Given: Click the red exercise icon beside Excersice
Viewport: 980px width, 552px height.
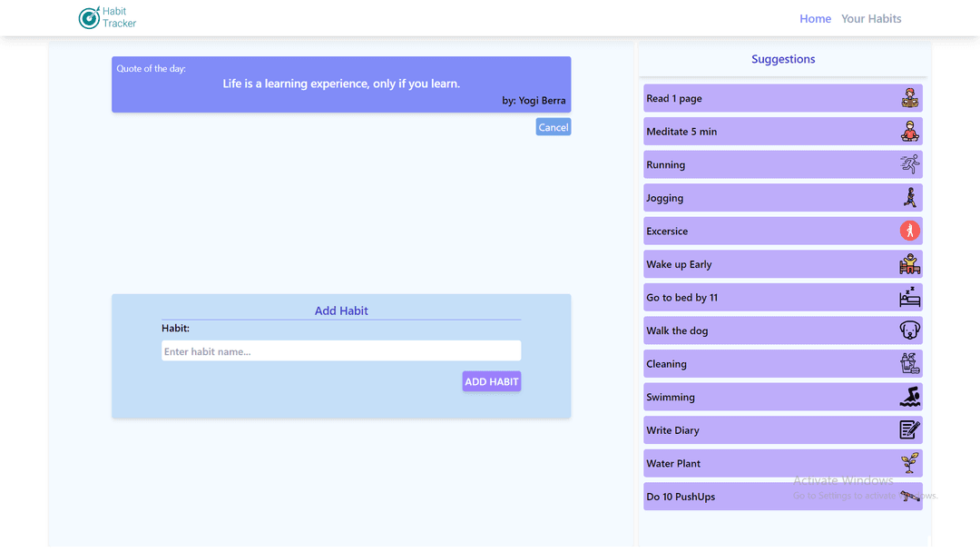Looking at the screenshot, I should 909,231.
